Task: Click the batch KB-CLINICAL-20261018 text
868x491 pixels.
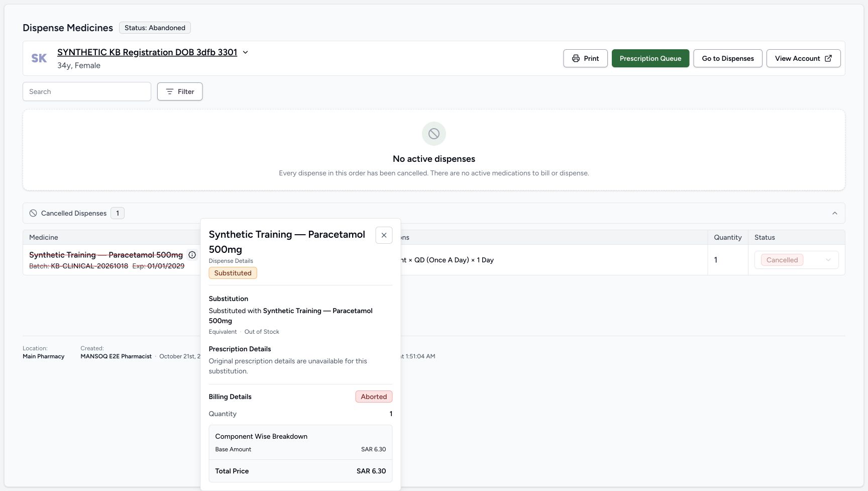Action: [x=78, y=266]
